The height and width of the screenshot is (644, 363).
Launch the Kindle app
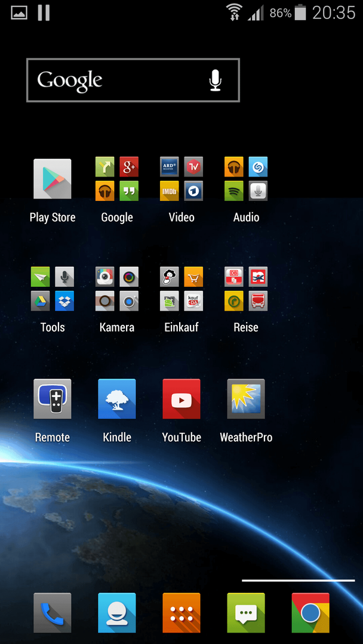[x=117, y=399]
